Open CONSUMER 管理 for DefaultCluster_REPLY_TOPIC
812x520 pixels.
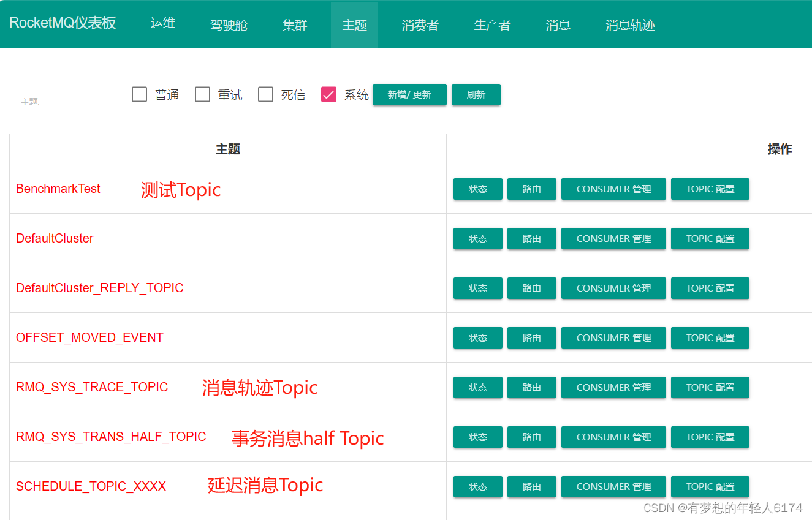(x=613, y=288)
